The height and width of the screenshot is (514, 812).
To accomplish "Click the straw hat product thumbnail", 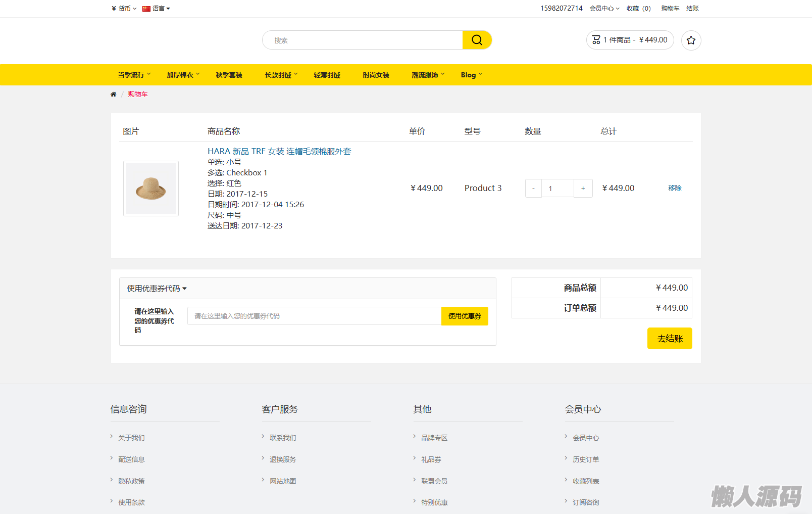I will click(x=151, y=189).
